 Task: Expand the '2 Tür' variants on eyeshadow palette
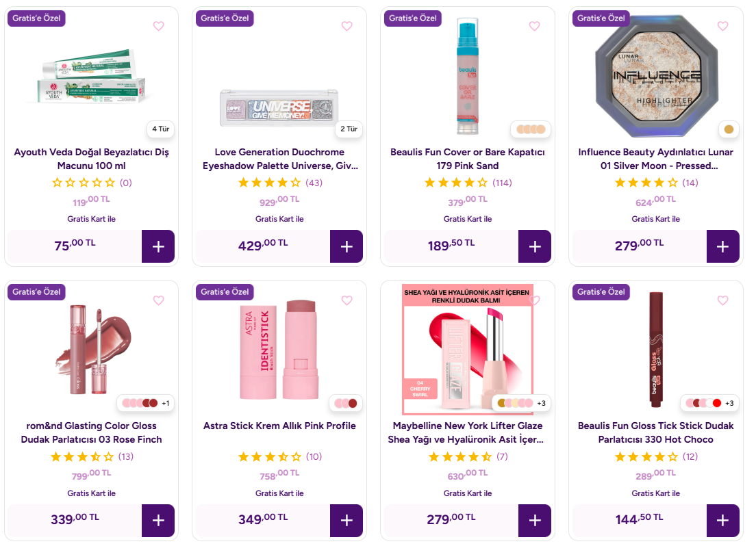(348, 129)
